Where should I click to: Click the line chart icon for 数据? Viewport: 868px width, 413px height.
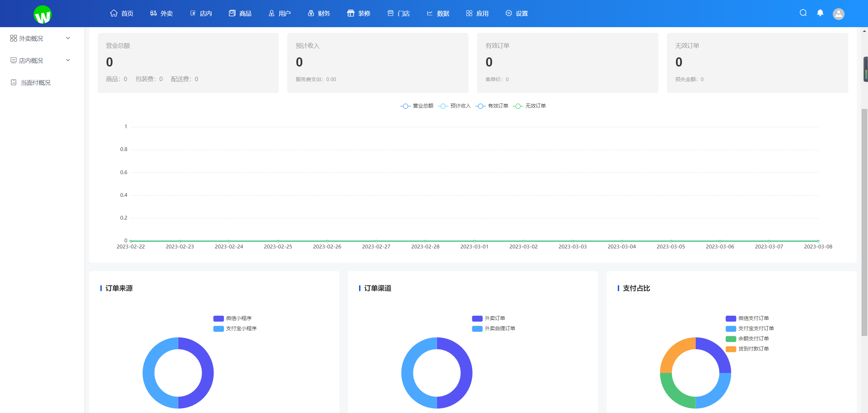430,13
